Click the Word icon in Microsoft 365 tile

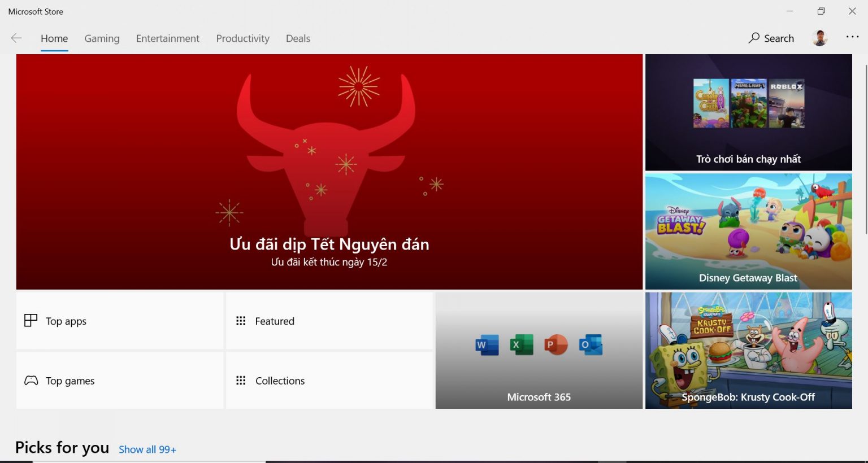tap(487, 344)
